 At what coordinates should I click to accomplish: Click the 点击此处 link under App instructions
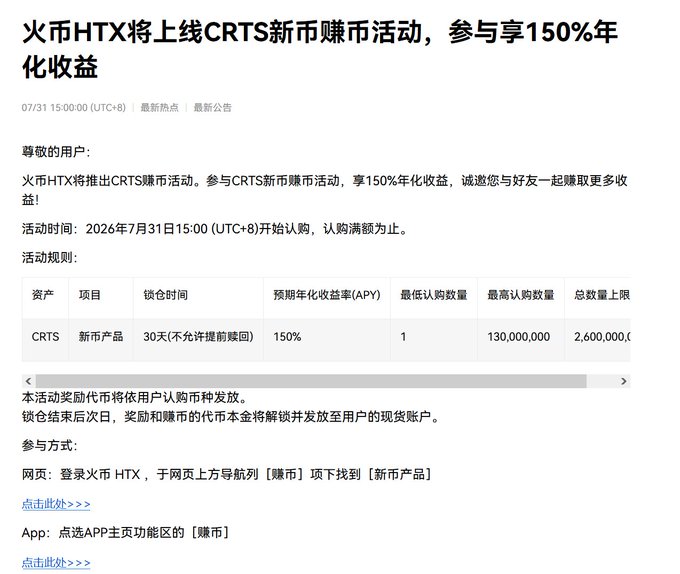click(x=56, y=562)
